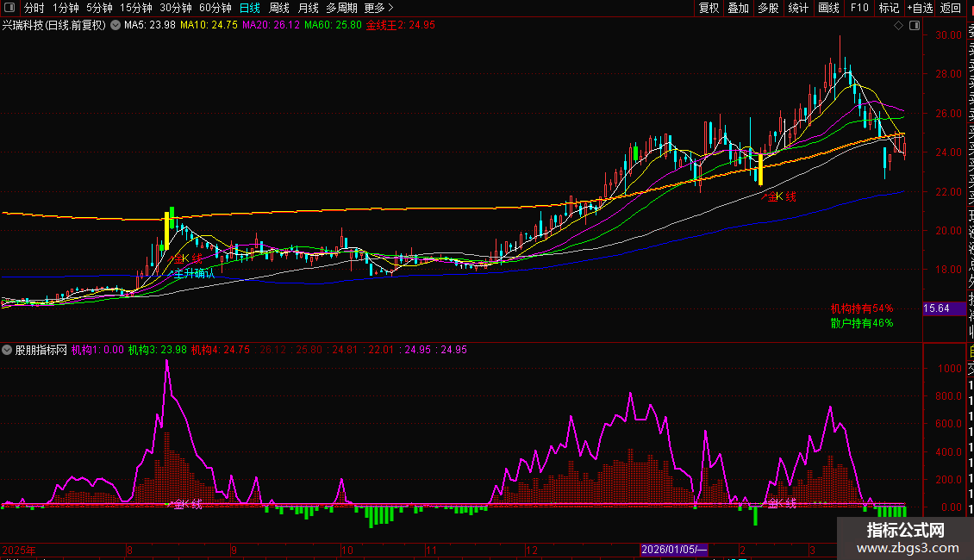Expand the 股朋指标网 sub-indicator dropdown

click(x=8, y=350)
